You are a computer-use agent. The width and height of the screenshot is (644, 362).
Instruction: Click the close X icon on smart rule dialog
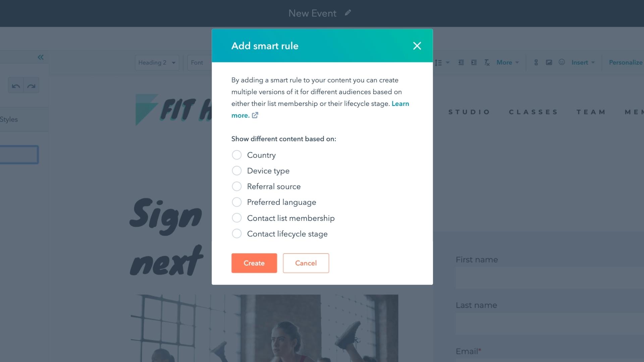(417, 46)
